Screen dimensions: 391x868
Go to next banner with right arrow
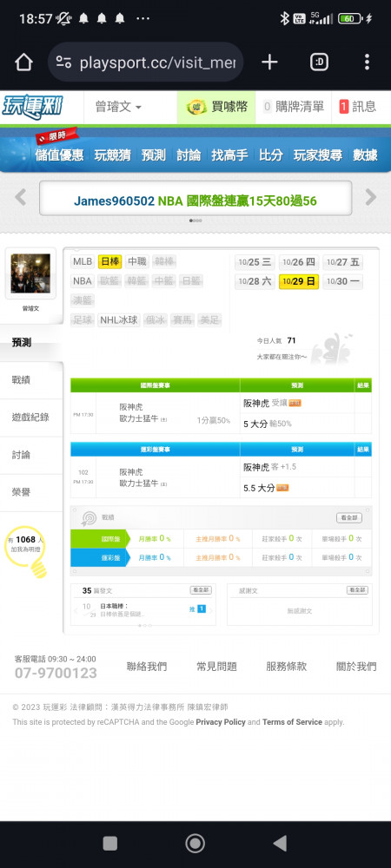(370, 197)
